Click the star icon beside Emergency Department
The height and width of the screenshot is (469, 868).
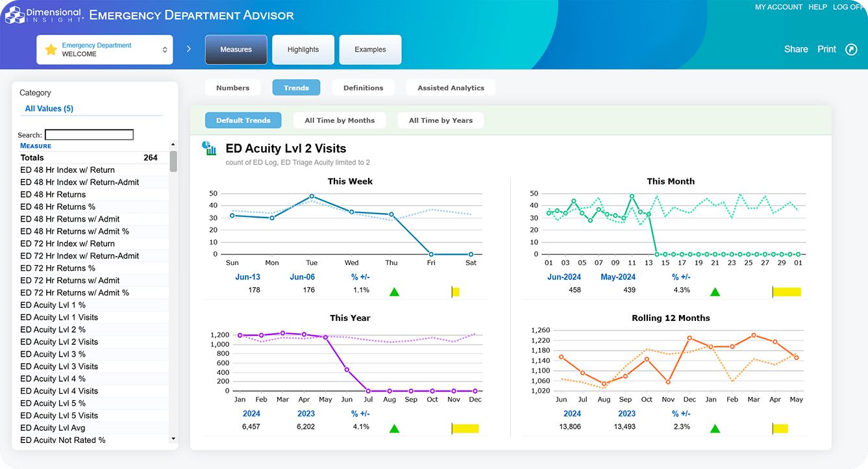51,50
